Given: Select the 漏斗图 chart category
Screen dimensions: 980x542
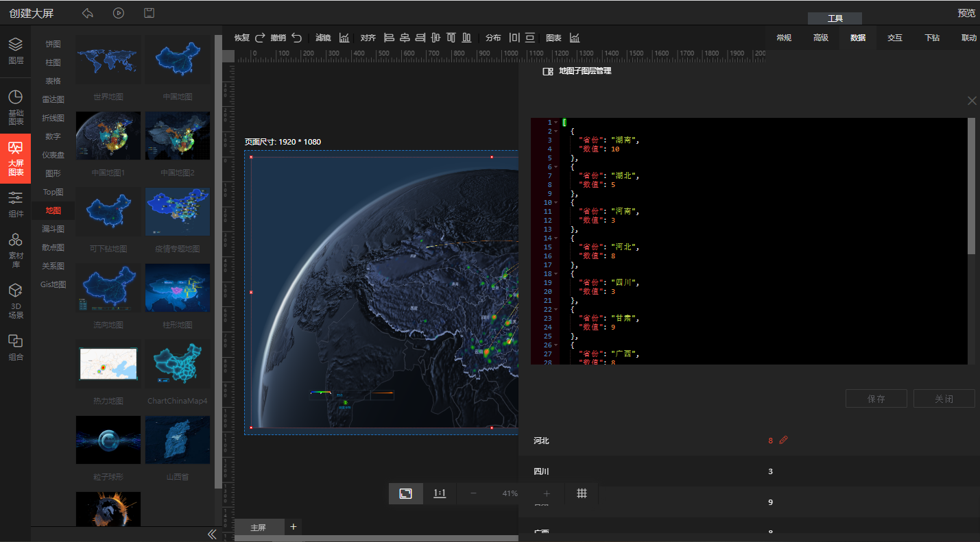Looking at the screenshot, I should coord(53,229).
